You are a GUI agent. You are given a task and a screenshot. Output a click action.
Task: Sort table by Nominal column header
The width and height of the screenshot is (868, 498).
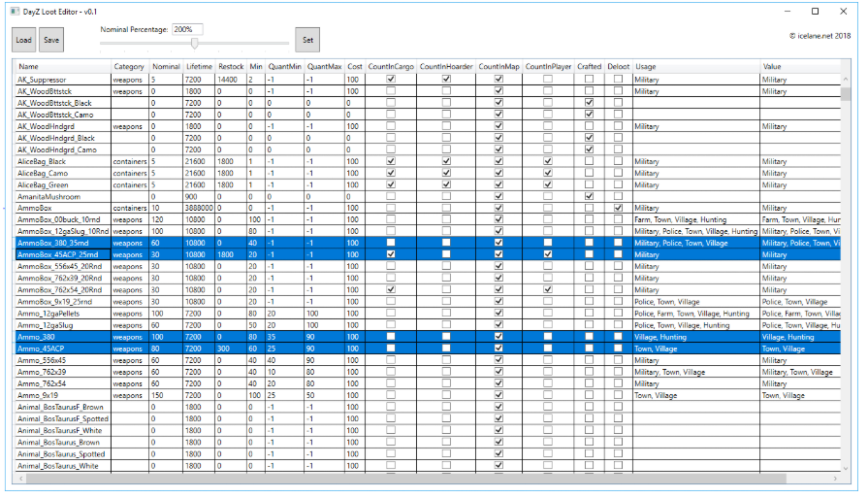coord(166,66)
